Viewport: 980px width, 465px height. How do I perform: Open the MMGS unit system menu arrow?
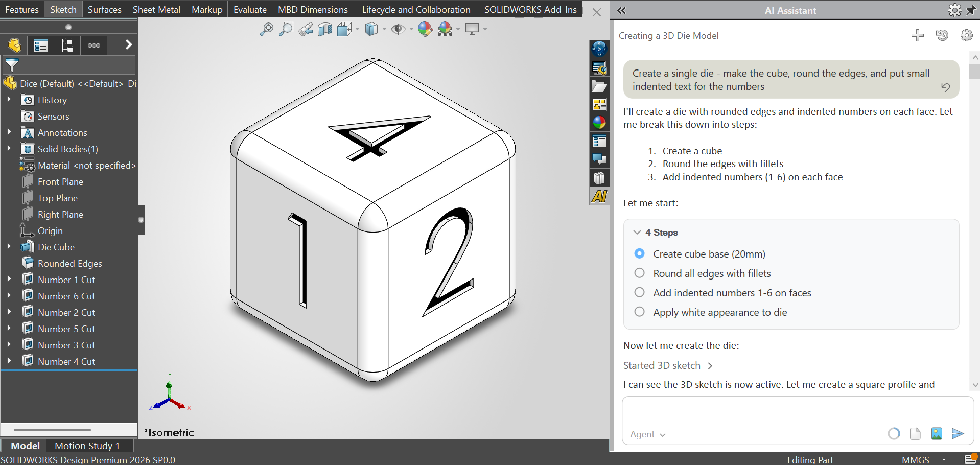(944, 460)
